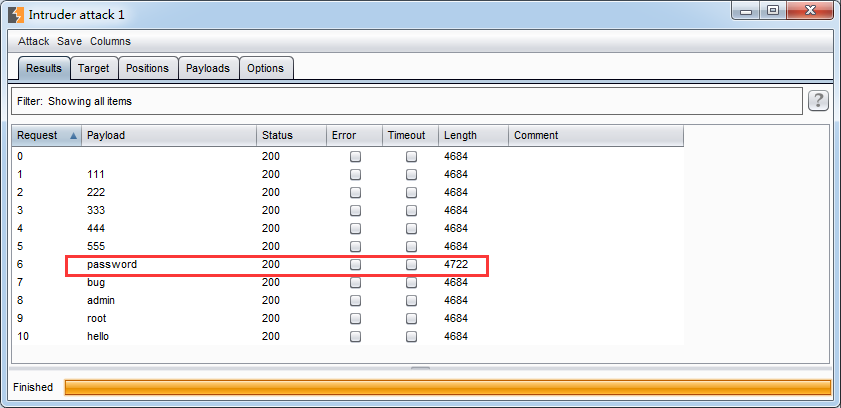Switch to the Target tab
Viewport: 841px width, 408px height.
click(94, 68)
